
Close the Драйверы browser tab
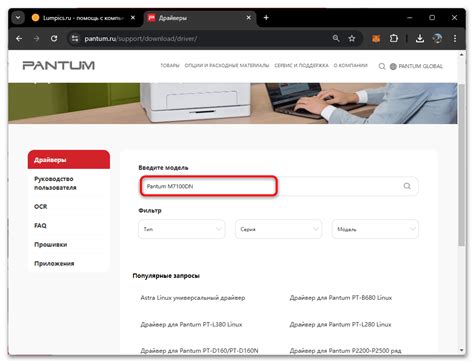click(249, 18)
